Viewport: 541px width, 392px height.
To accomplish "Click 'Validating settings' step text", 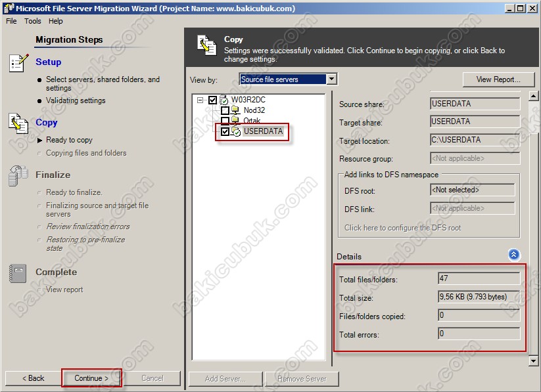I will [x=76, y=100].
